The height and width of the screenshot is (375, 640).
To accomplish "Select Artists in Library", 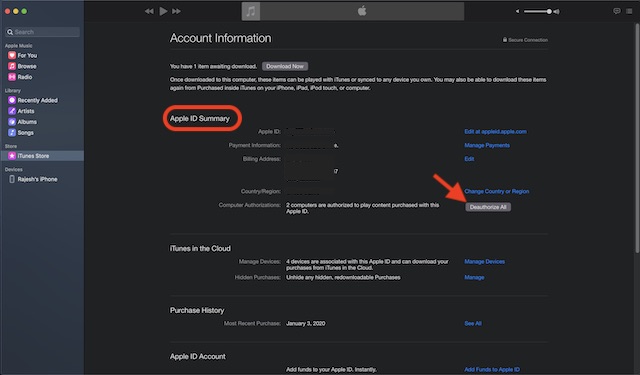I will coord(26,111).
